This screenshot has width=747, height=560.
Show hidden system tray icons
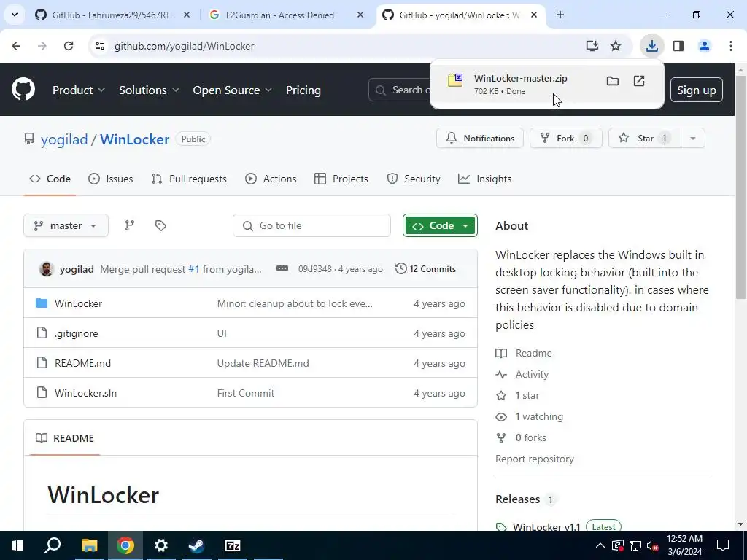tap(600, 545)
